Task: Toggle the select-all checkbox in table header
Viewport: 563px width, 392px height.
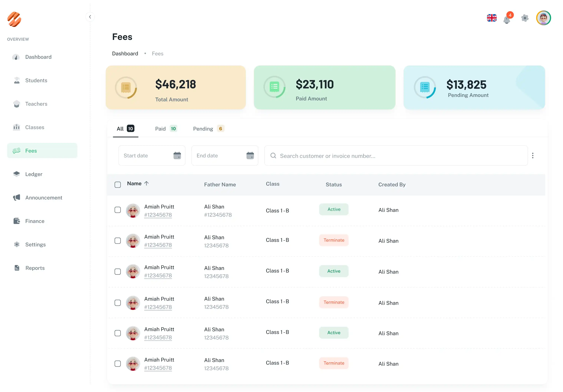Action: click(x=118, y=185)
